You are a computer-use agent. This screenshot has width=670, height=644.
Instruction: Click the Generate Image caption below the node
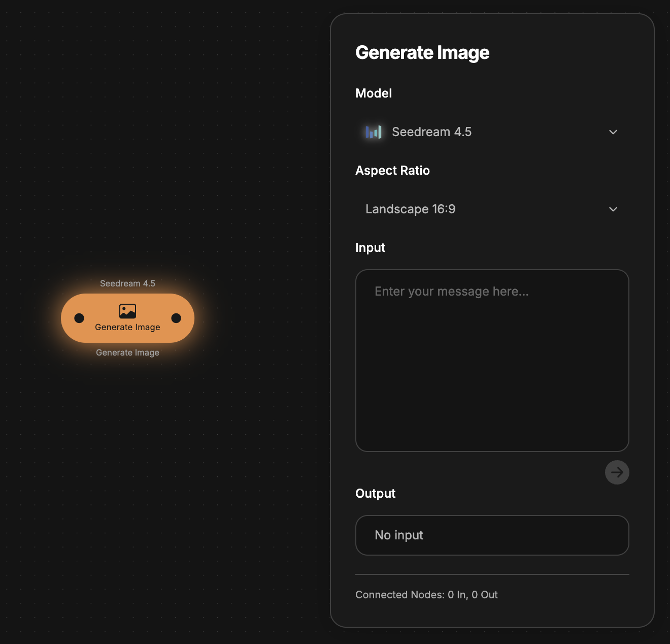[127, 352]
